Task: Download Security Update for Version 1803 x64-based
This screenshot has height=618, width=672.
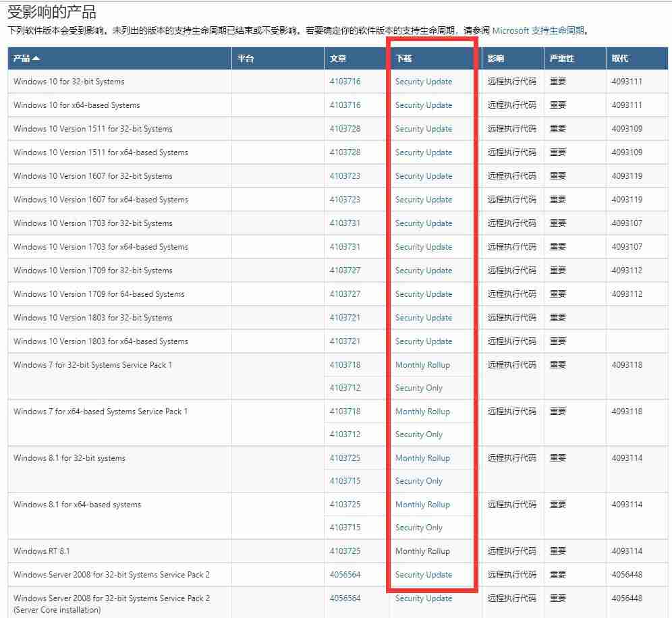Action: point(424,341)
